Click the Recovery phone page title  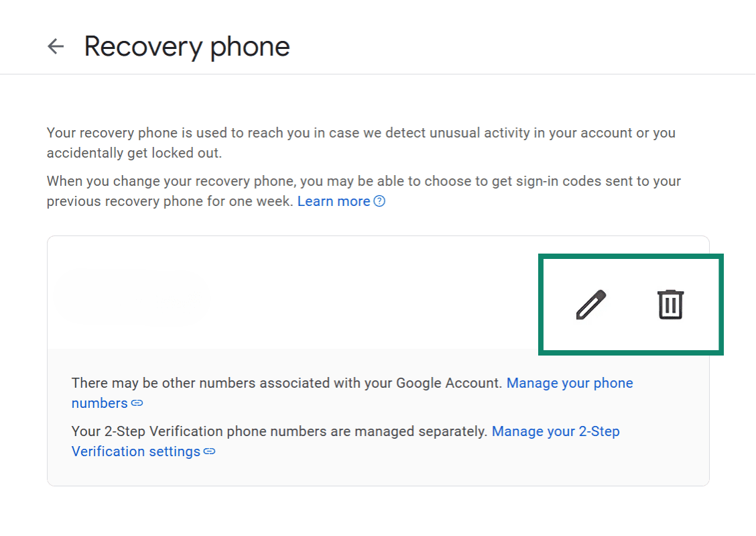tap(186, 46)
